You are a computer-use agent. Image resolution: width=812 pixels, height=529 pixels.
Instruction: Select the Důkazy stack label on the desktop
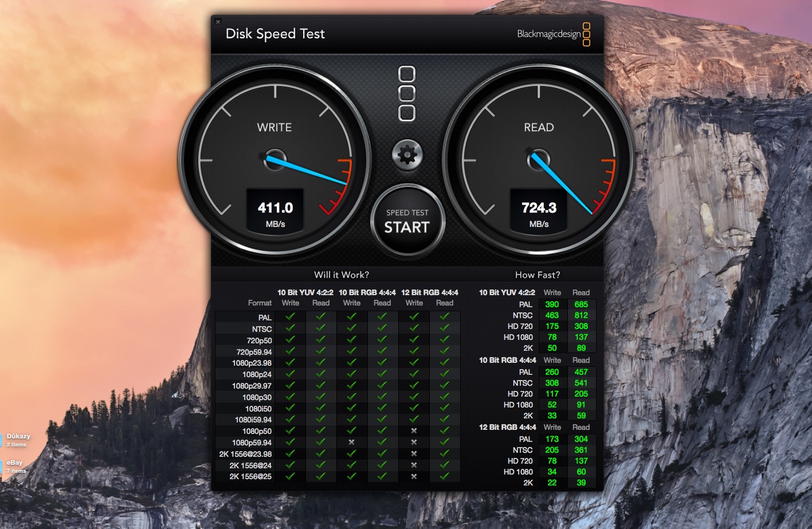[x=18, y=436]
